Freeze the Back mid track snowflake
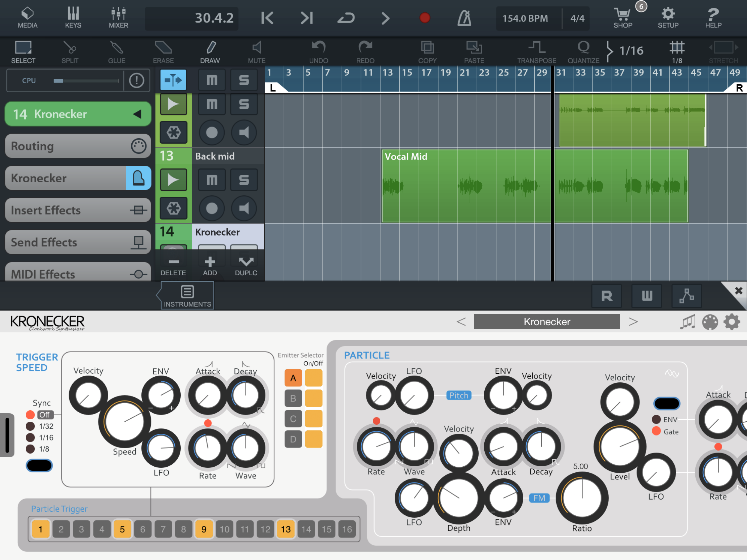747x560 pixels. point(174,208)
